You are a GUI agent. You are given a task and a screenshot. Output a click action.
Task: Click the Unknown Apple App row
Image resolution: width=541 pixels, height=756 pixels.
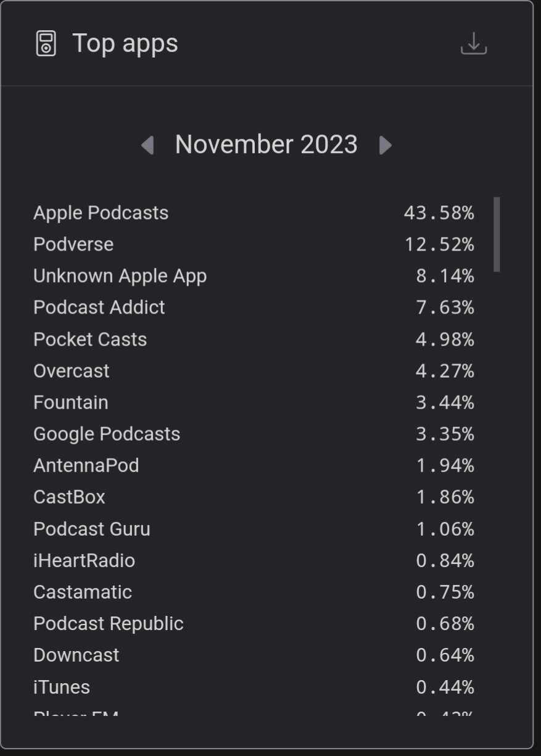click(120, 276)
